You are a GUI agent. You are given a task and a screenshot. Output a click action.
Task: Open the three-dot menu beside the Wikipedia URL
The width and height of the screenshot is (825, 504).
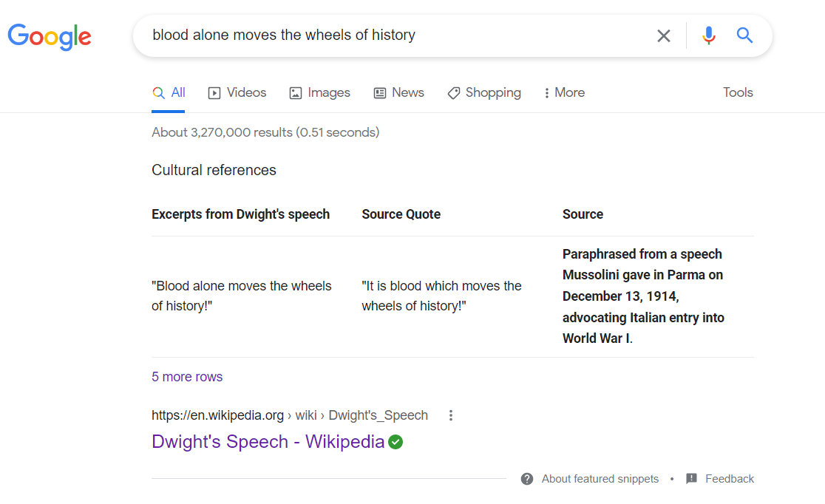tap(450, 415)
